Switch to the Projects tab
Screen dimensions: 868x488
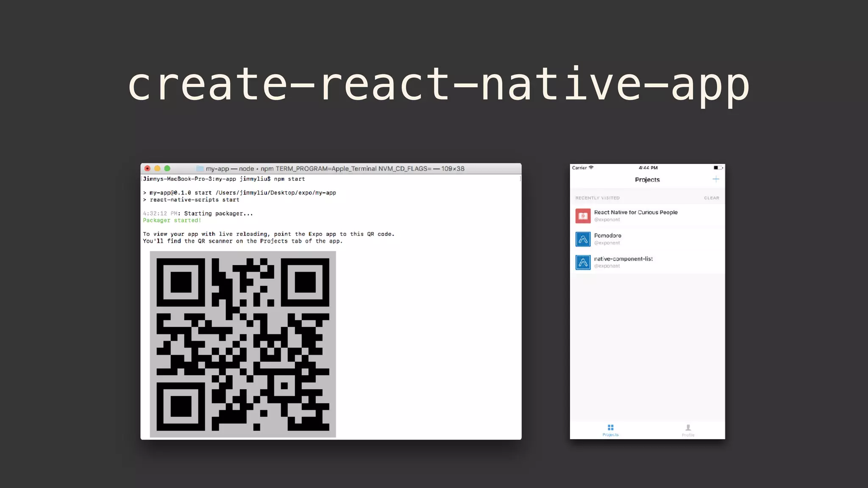click(x=610, y=430)
